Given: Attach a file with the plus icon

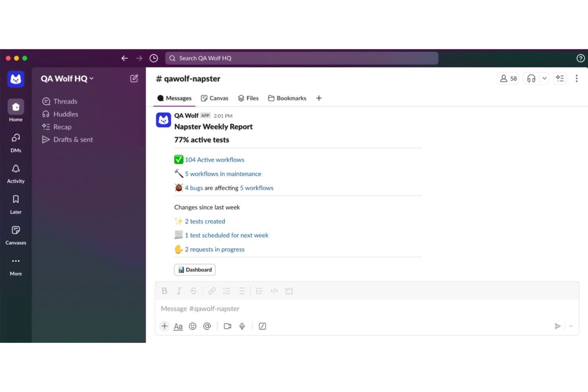Looking at the screenshot, I should [x=164, y=326].
